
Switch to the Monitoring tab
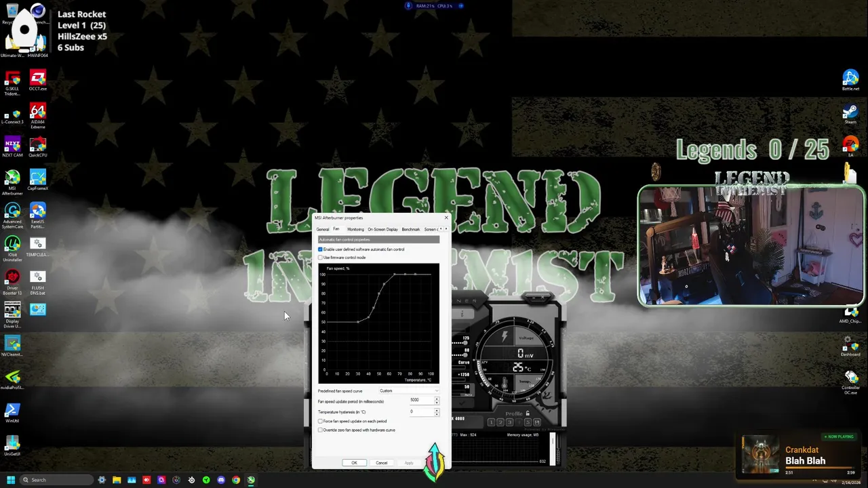point(355,229)
